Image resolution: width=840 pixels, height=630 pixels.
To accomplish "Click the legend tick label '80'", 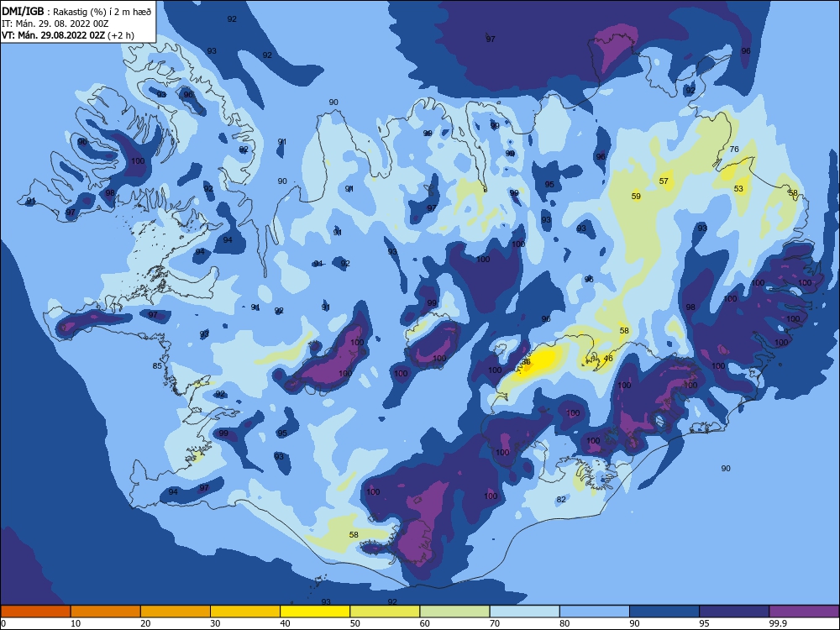I will click(x=564, y=623).
